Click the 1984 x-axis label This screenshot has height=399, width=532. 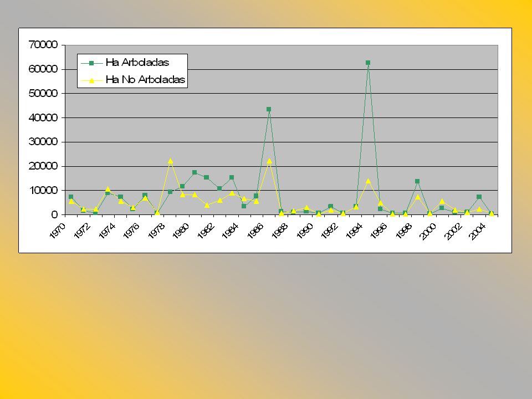pos(231,231)
